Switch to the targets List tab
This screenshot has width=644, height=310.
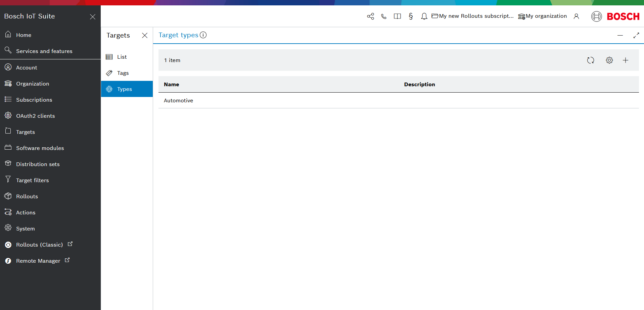click(x=122, y=57)
